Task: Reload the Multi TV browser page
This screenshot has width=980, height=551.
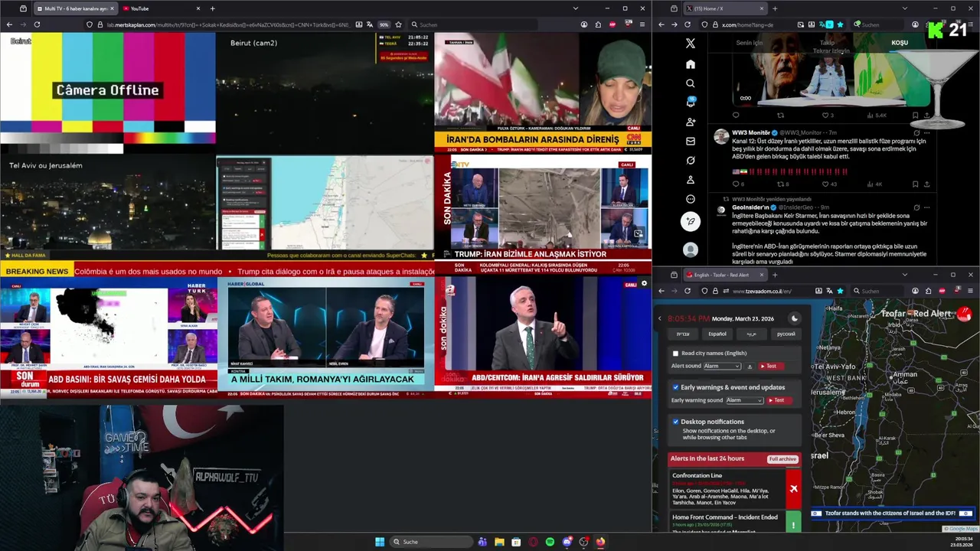Action: [x=37, y=24]
